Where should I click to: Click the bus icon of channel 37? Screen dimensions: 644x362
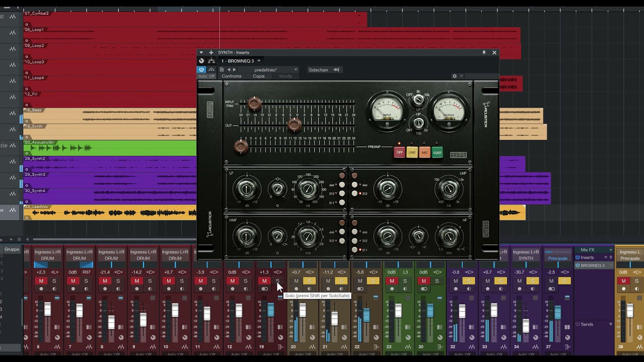[x=568, y=347]
